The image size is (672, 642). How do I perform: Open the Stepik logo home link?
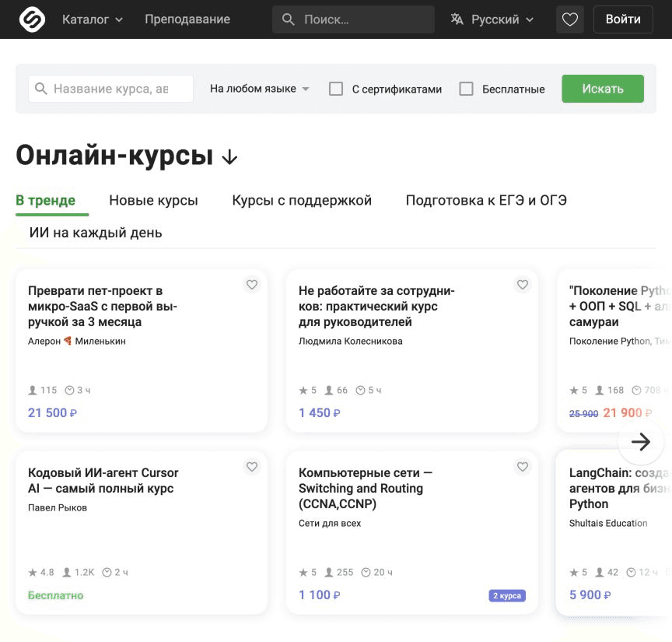(x=32, y=19)
